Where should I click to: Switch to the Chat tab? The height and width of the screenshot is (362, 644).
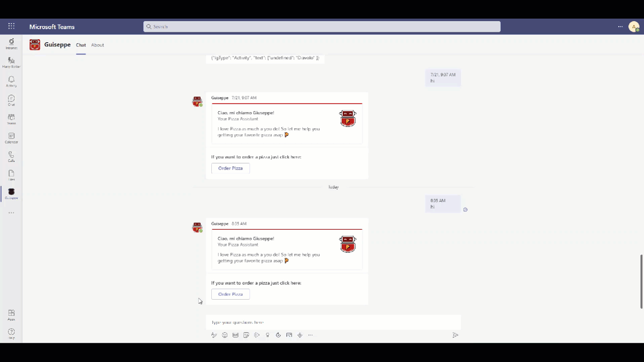coord(81,45)
